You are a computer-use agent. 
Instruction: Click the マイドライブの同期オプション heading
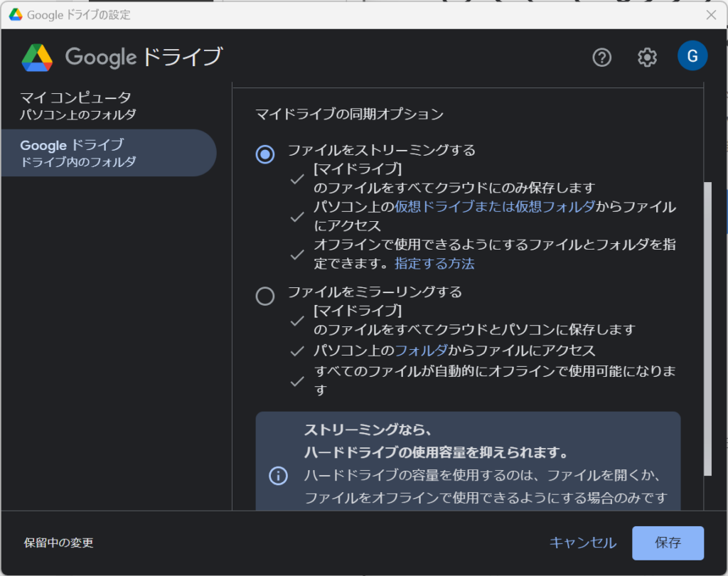[x=349, y=114]
